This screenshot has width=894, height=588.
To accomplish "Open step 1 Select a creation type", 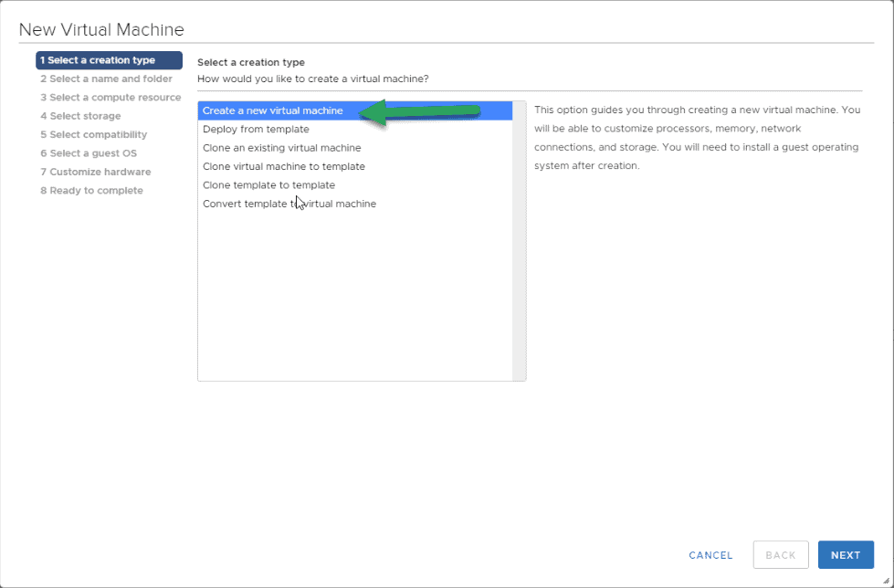I will coord(109,60).
